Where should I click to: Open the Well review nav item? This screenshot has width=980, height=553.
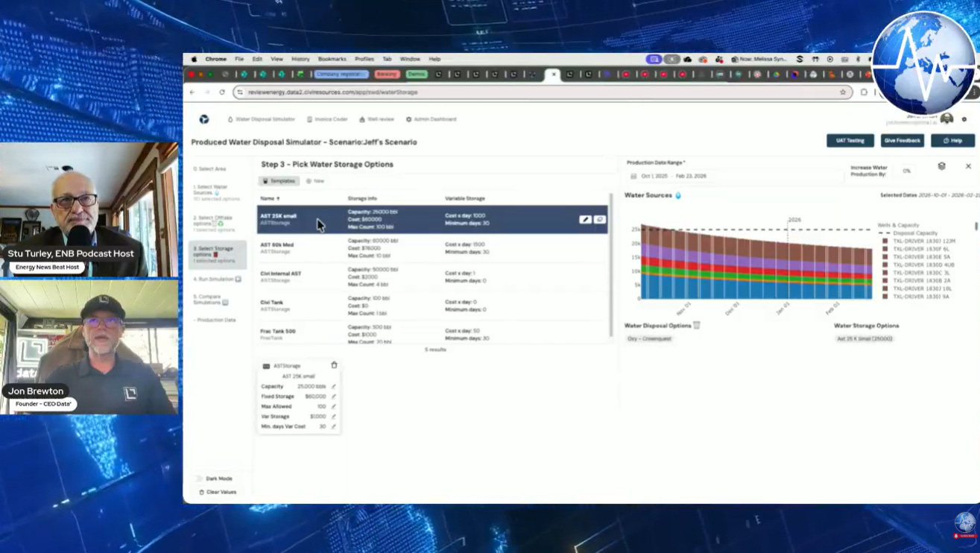click(x=376, y=119)
